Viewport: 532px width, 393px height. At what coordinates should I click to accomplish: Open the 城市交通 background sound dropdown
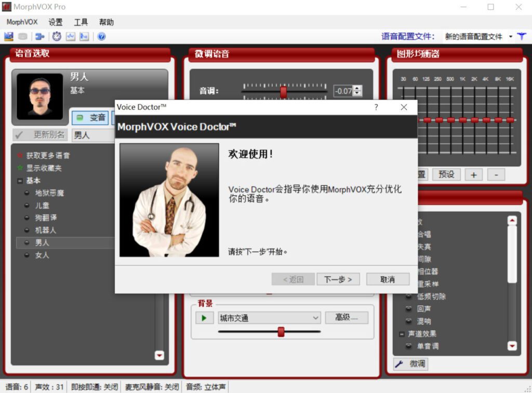pos(314,317)
